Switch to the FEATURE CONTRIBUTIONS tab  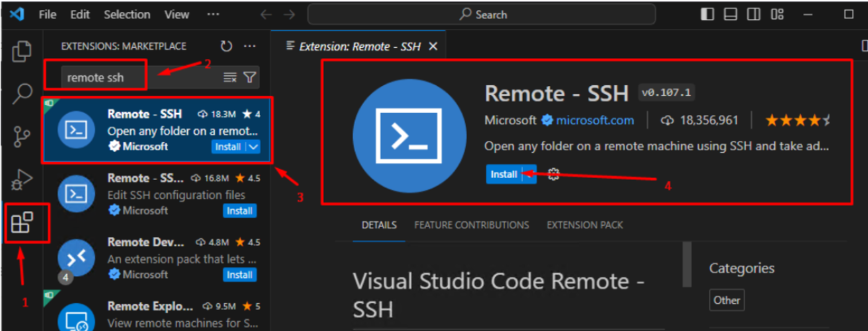[x=471, y=225]
